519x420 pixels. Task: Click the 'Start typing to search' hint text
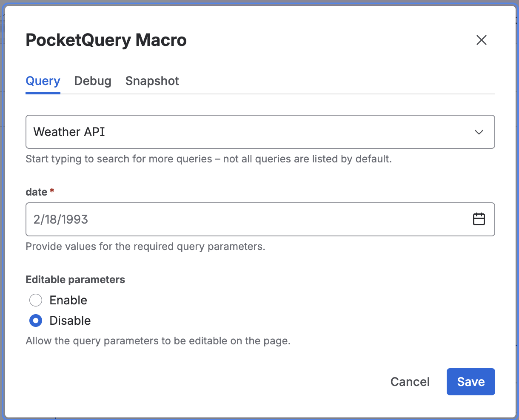click(x=208, y=159)
